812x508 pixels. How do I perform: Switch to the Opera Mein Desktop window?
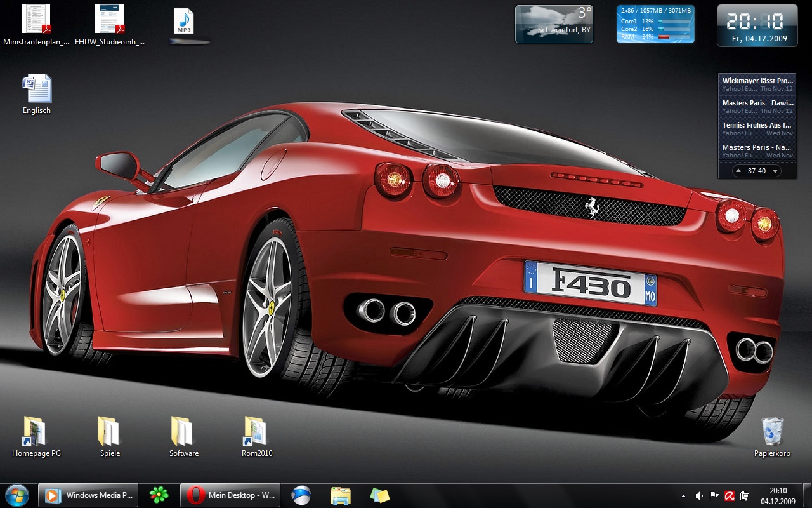[x=230, y=495]
